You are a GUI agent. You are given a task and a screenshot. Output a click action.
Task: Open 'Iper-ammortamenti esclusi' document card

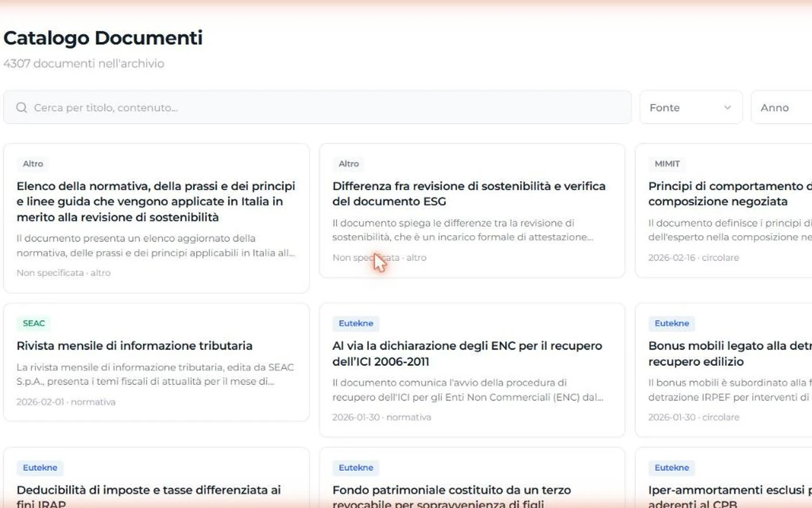click(724, 478)
